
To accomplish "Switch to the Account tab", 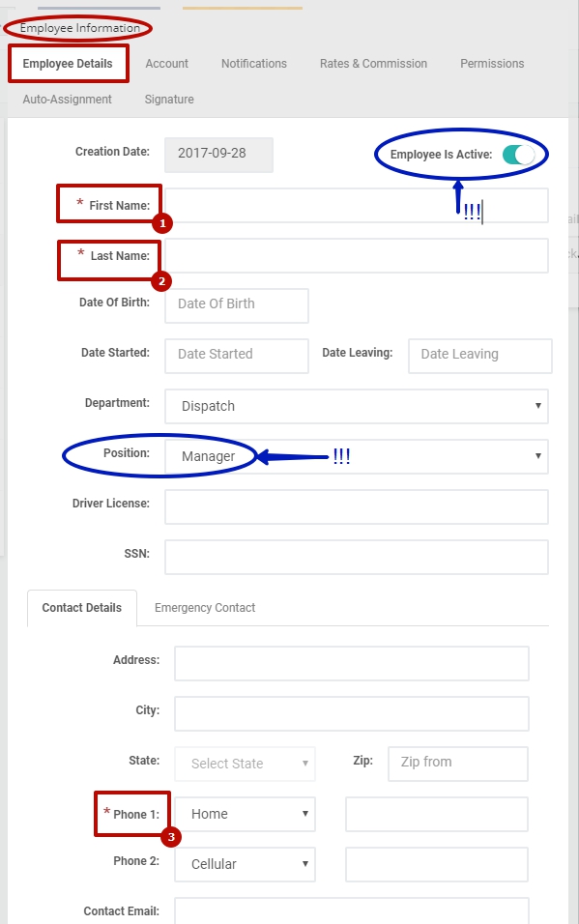I will [x=167, y=64].
